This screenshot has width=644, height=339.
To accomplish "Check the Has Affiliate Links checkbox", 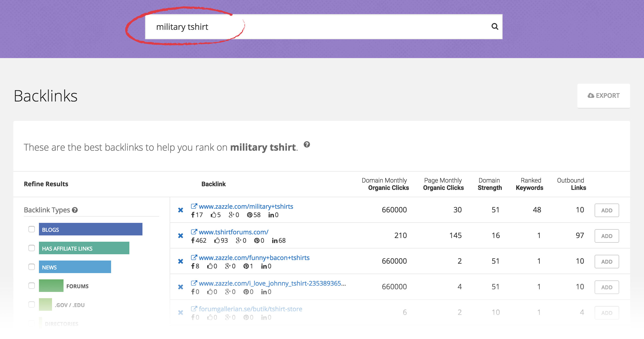I will click(32, 248).
